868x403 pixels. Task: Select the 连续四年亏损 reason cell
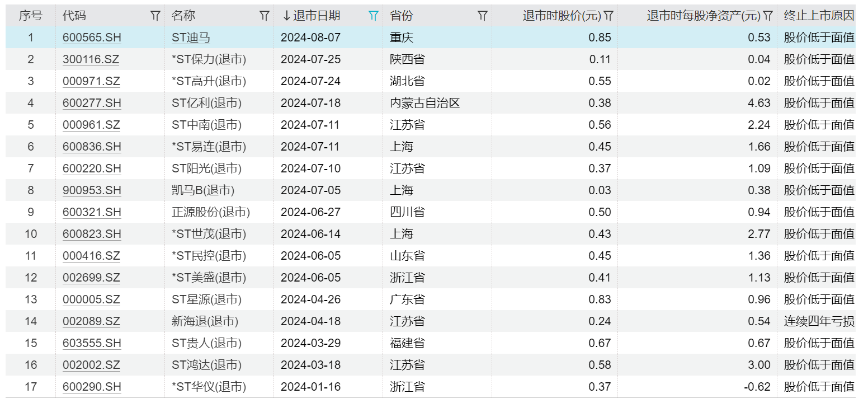819,322
